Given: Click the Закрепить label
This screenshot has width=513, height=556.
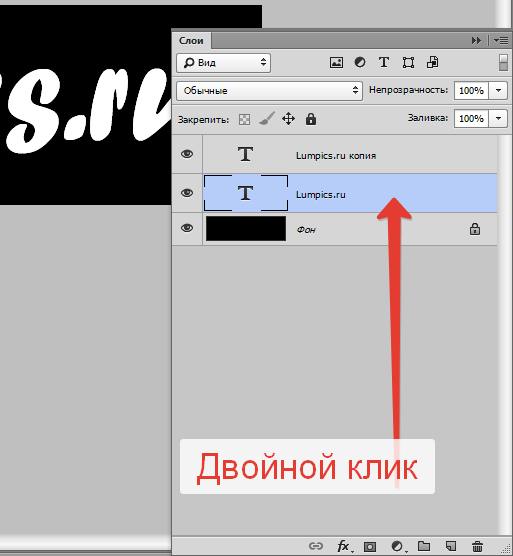Looking at the screenshot, I should click(203, 120).
